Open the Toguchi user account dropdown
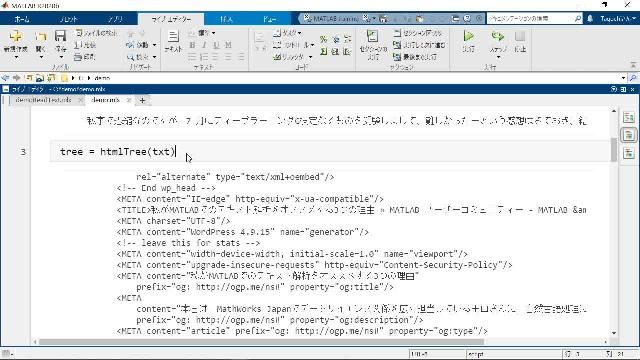Screen dimensions: 640x360 tap(618, 19)
